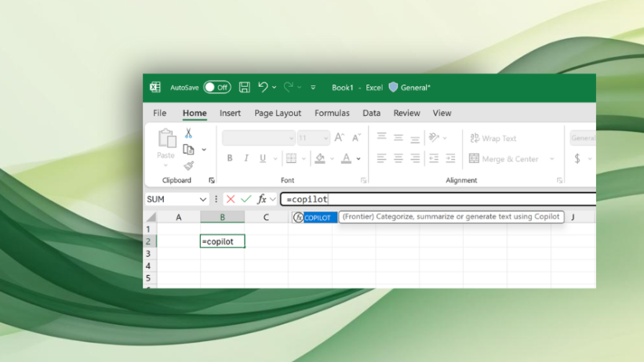This screenshot has width=644, height=362.
Task: Click the Save icon in title bar
Action: [245, 88]
